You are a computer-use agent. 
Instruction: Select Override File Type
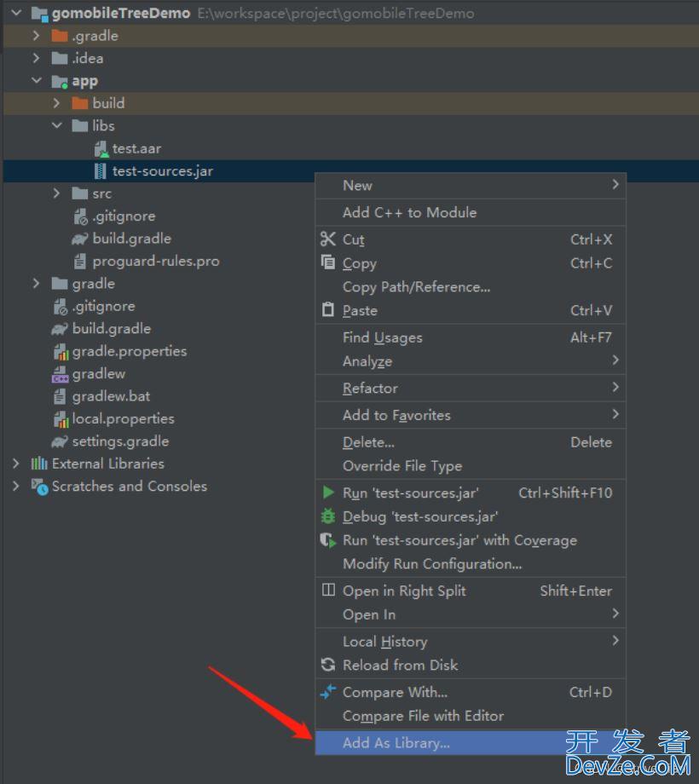tap(471, 465)
